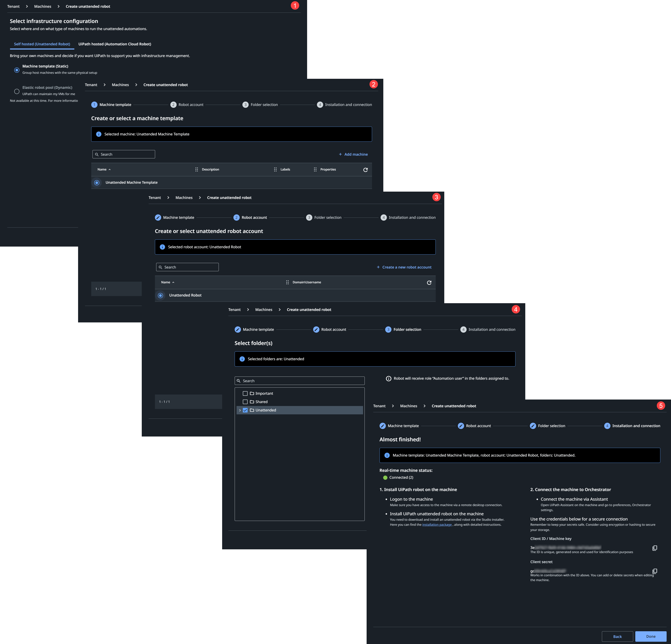Copy the Client secret value

pos(655,571)
